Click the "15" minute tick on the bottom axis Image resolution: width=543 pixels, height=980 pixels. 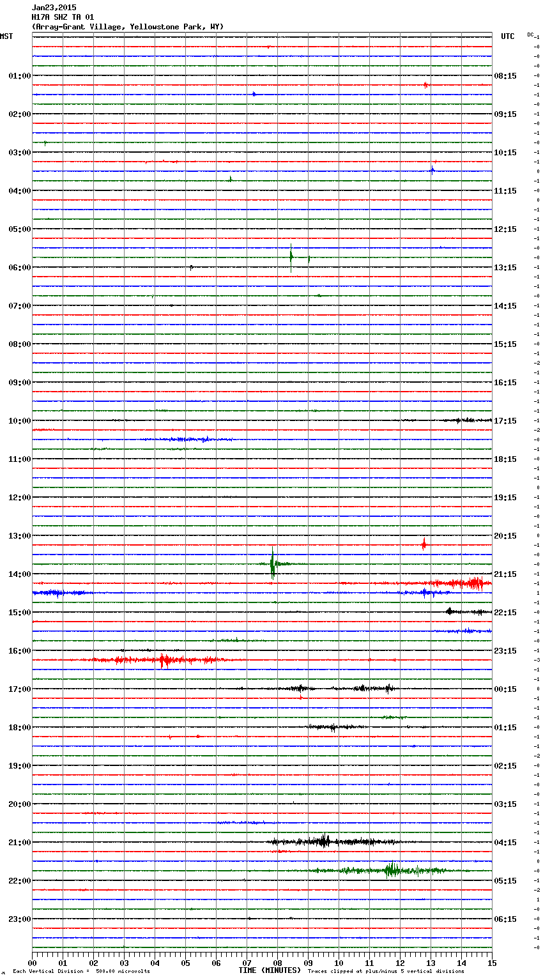492,963
